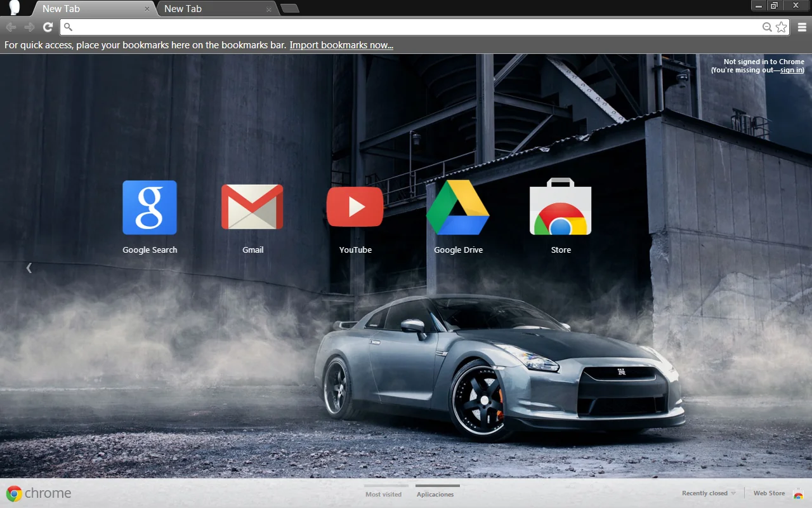
Task: Close the first New Tab
Action: [147, 9]
